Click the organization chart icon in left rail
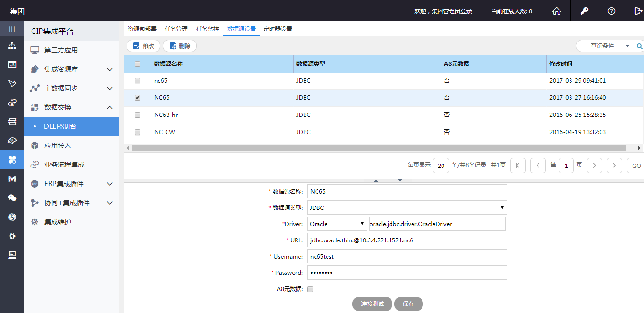The height and width of the screenshot is (313, 644). click(x=12, y=46)
